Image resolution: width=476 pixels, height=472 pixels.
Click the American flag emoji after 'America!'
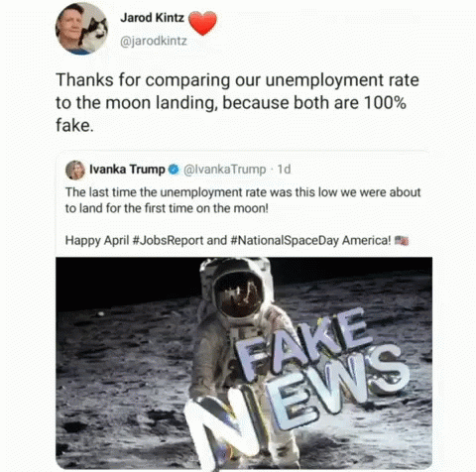pos(402,240)
